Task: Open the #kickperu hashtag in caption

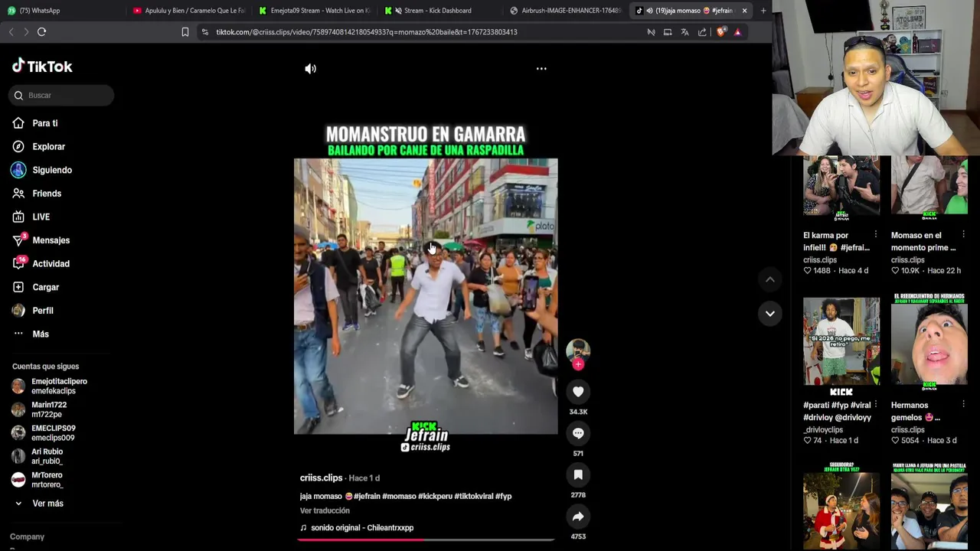Action: point(435,497)
